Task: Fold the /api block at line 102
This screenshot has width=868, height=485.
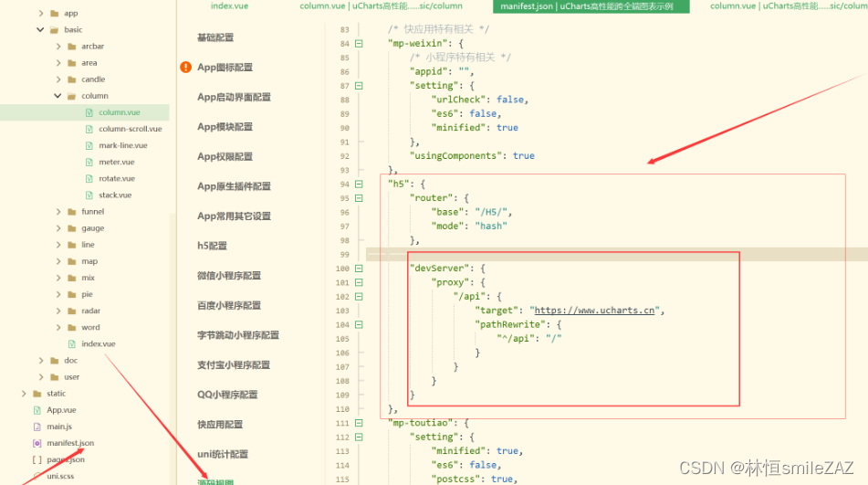Action: (359, 297)
